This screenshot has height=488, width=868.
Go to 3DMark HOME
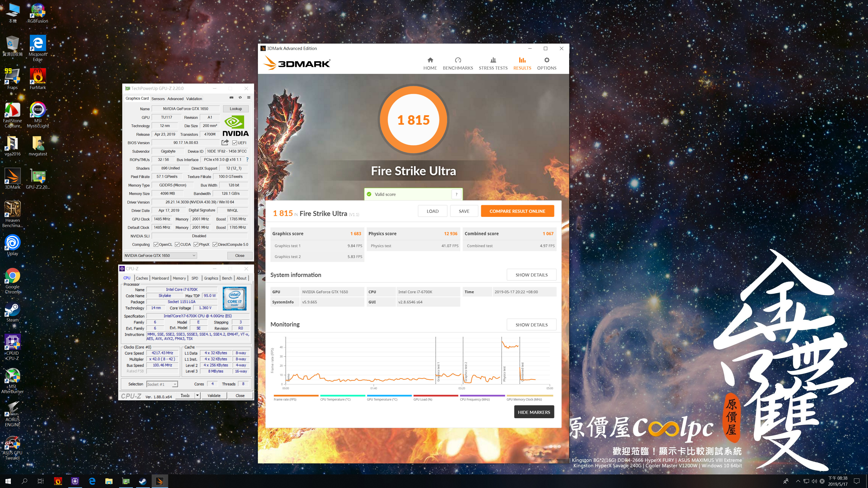[x=430, y=63]
